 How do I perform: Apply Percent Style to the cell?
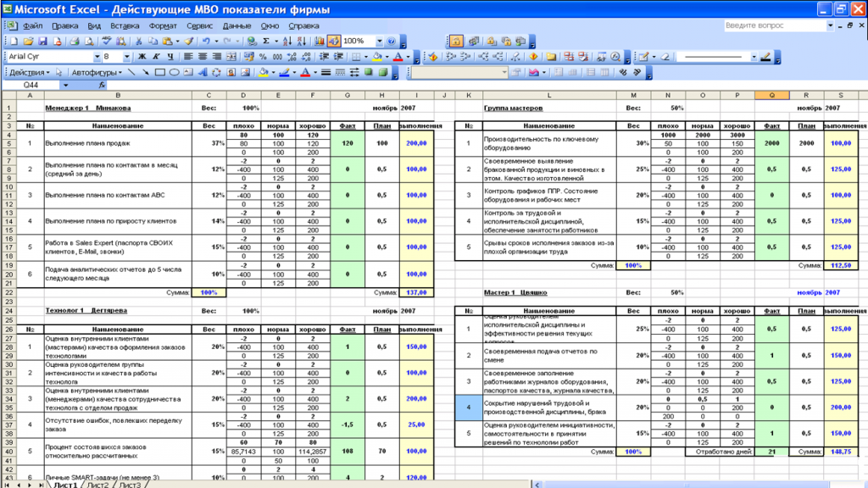click(263, 57)
